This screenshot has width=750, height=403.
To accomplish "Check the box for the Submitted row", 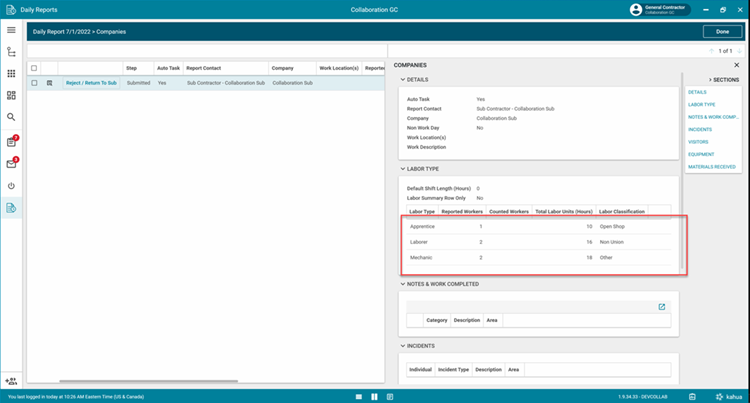I will (34, 83).
